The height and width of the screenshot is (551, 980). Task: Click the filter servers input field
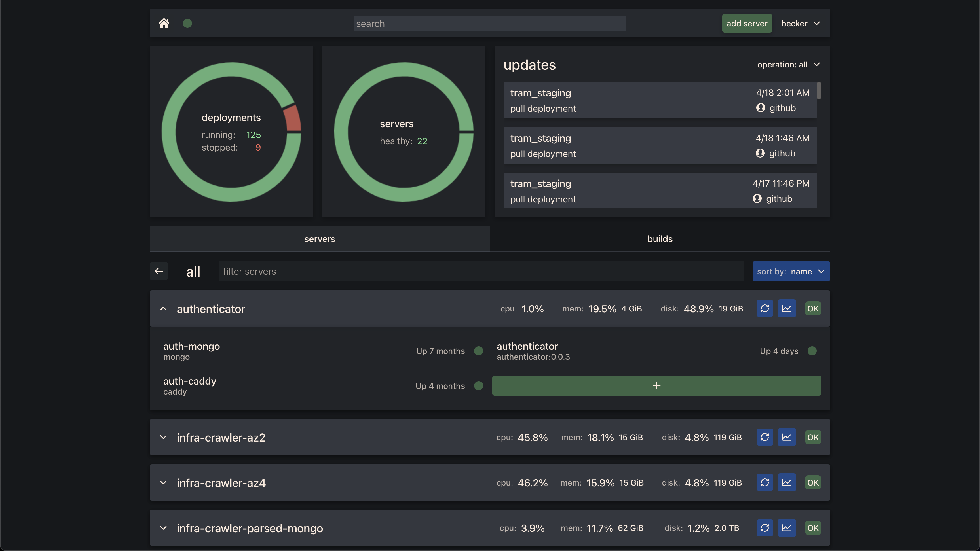coord(480,272)
